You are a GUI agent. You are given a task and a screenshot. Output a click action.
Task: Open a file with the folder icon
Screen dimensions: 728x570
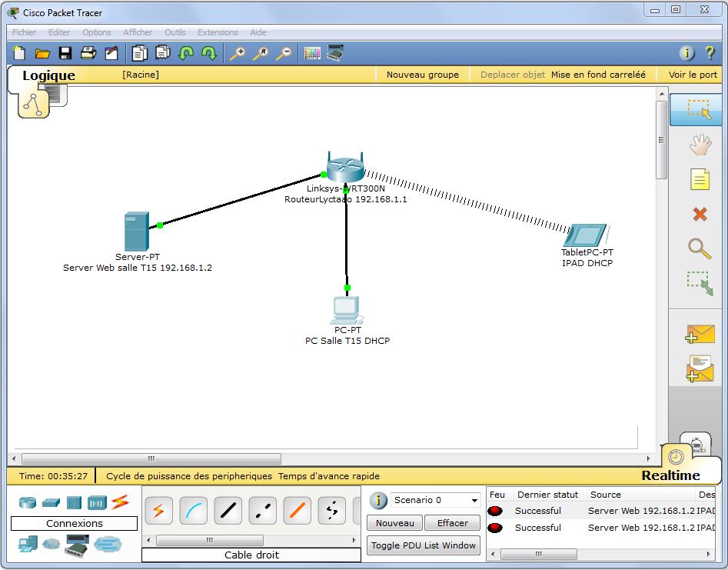click(x=42, y=53)
